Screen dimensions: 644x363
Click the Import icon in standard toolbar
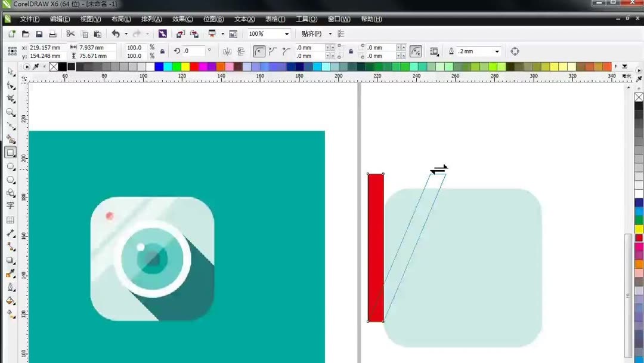tap(180, 33)
